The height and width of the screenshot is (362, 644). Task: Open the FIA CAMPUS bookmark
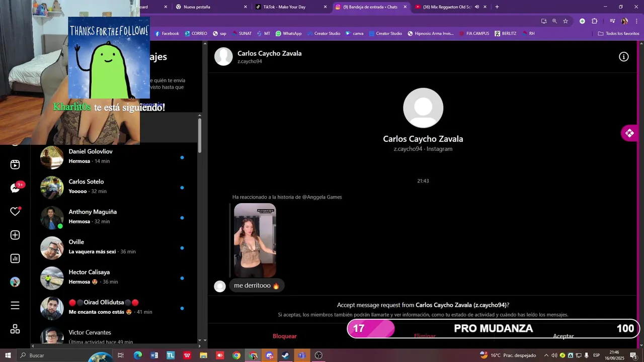tap(473, 34)
